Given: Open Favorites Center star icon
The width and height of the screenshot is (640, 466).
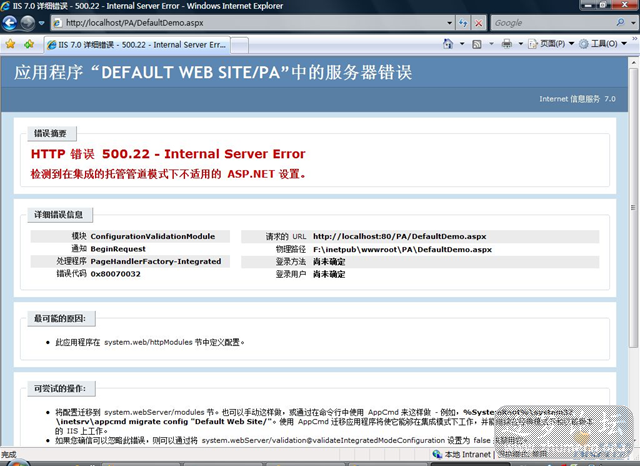Looking at the screenshot, I should (x=11, y=44).
